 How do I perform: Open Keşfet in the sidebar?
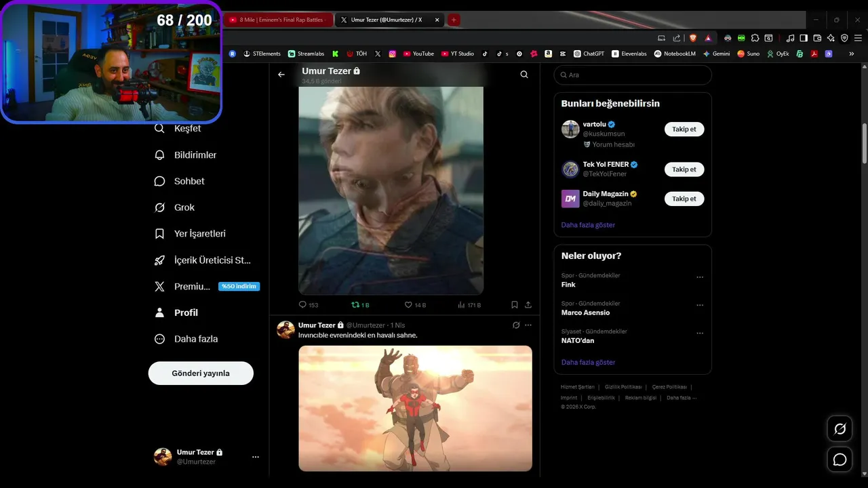point(178,129)
